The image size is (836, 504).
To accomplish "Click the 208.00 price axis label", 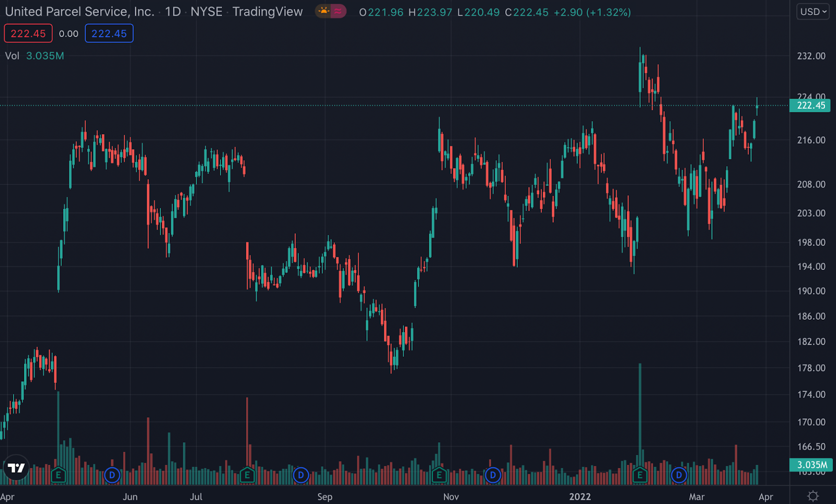I will tap(811, 184).
